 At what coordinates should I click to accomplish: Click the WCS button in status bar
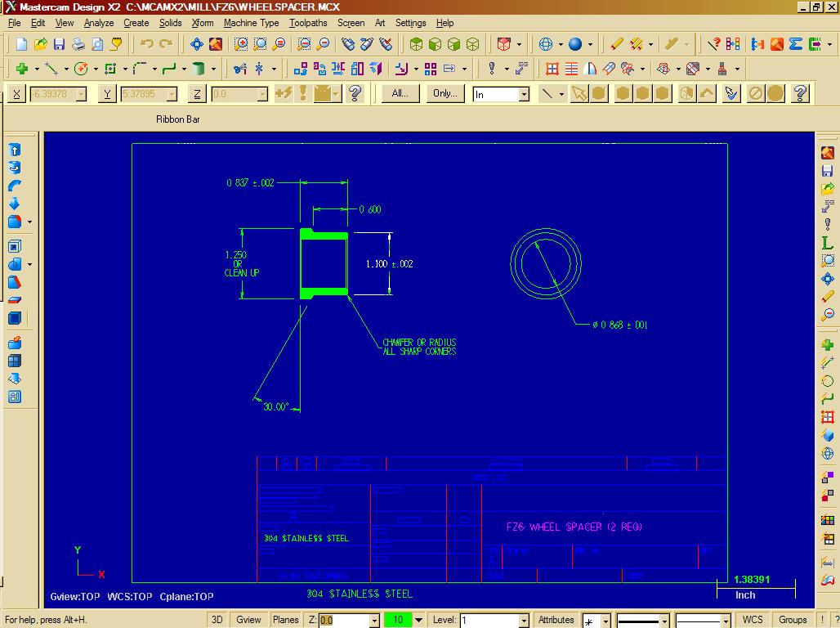coord(752,620)
